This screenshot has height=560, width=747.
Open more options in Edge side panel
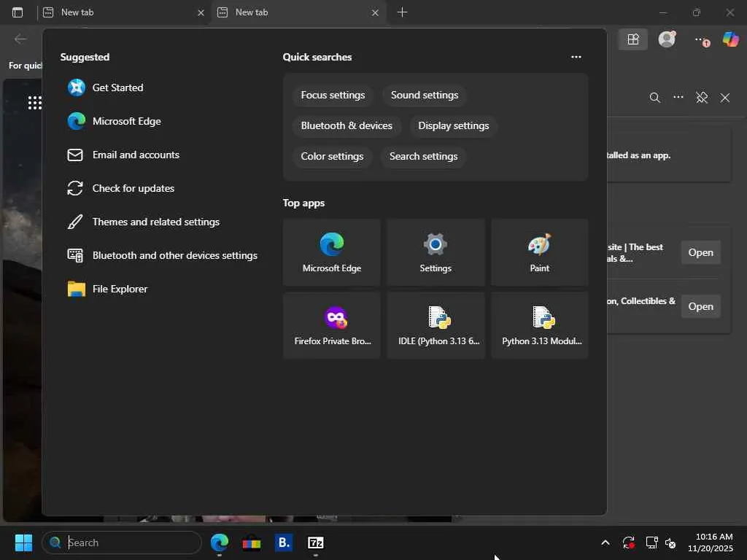(678, 97)
